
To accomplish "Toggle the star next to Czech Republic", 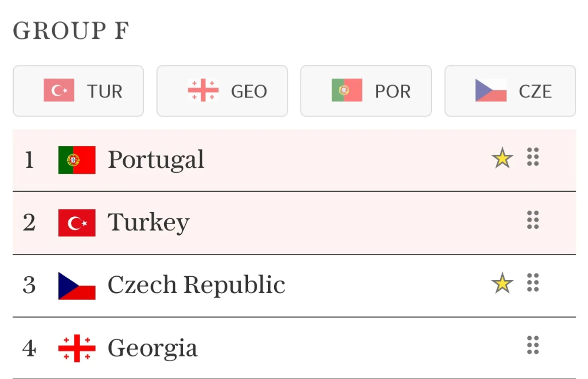I will 502,283.
